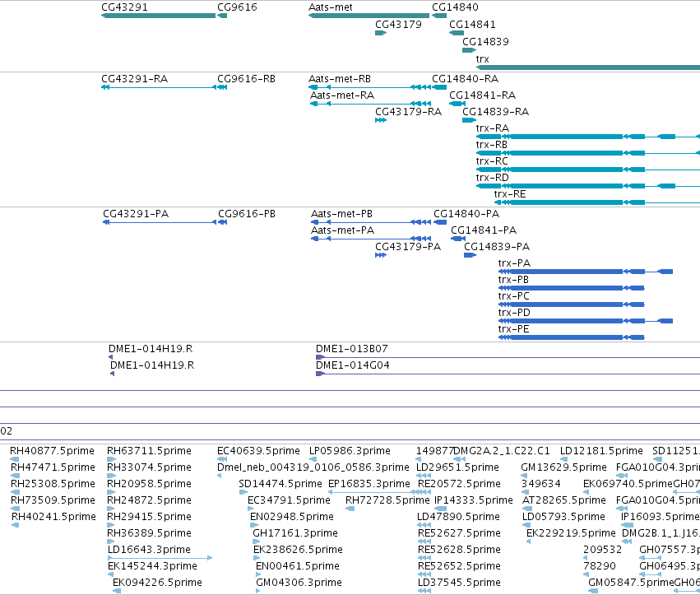
Task: Select the Aats-met-PB protein label
Action: tap(341, 214)
